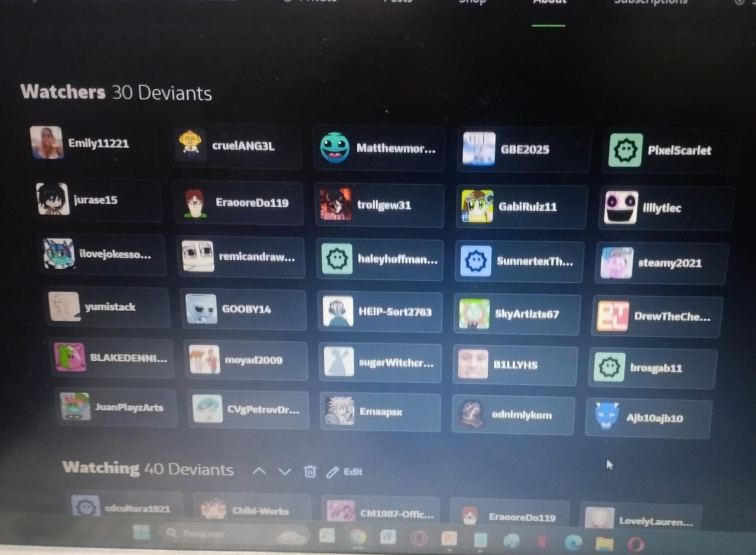
Task: Open File Explorer from the taskbar
Action: [604, 543]
